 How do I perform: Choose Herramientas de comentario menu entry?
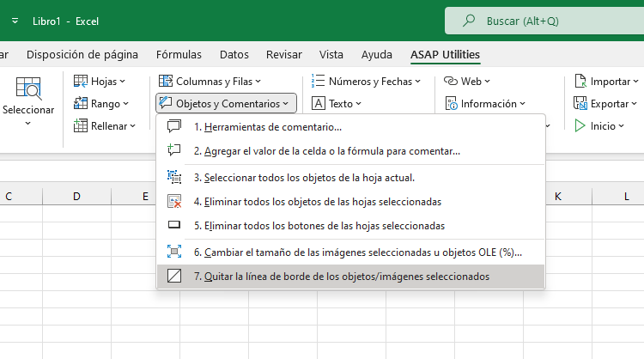point(350,126)
